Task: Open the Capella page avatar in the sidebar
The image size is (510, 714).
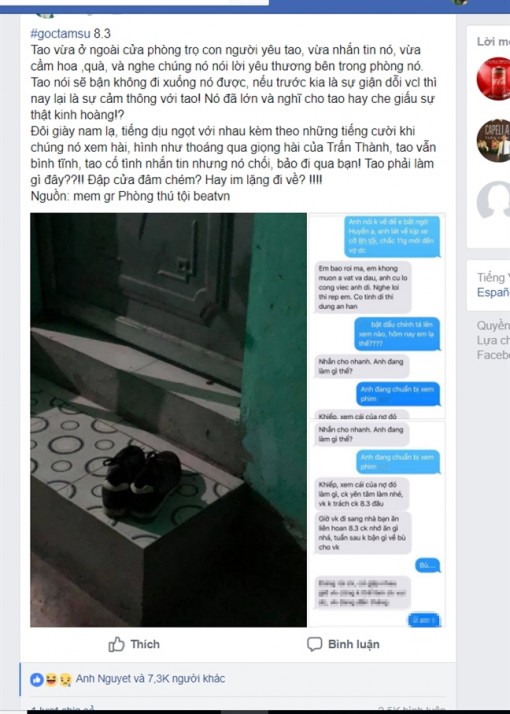Action: tap(494, 140)
